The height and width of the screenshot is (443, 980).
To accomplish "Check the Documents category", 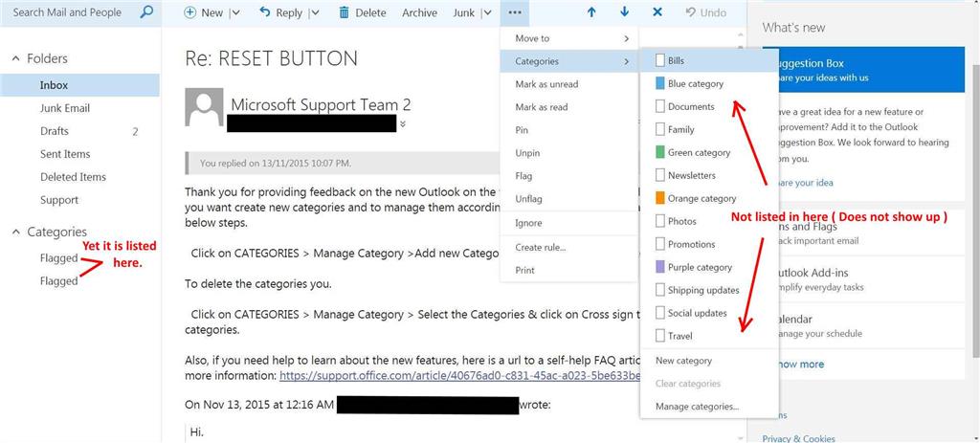I will pyautogui.click(x=660, y=107).
